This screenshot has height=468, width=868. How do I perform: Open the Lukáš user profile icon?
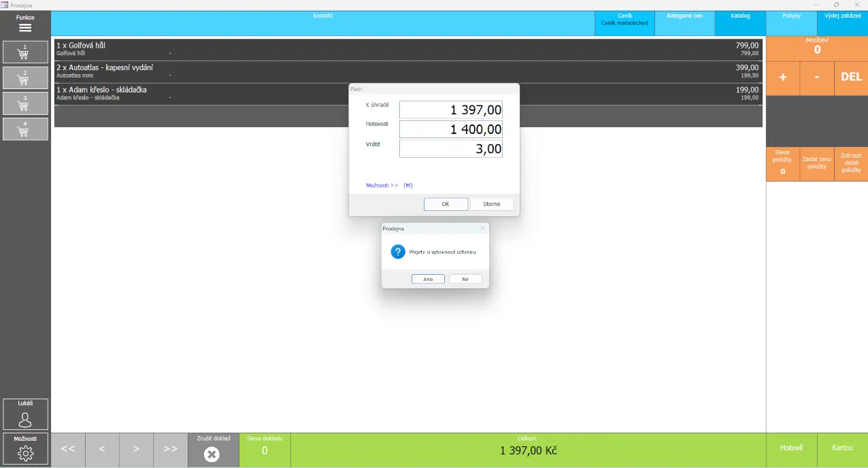25,419
